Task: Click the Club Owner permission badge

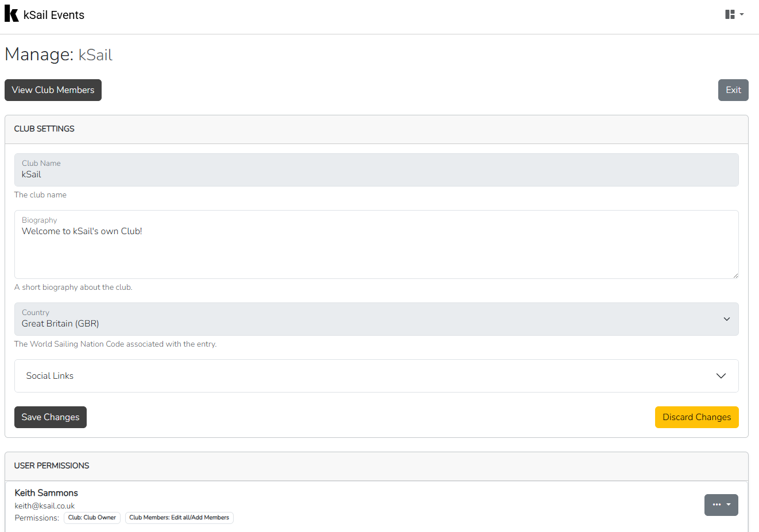Action: [92, 518]
